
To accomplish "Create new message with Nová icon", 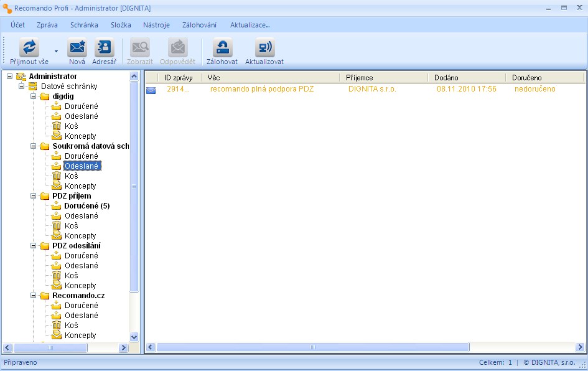I will click(x=77, y=47).
